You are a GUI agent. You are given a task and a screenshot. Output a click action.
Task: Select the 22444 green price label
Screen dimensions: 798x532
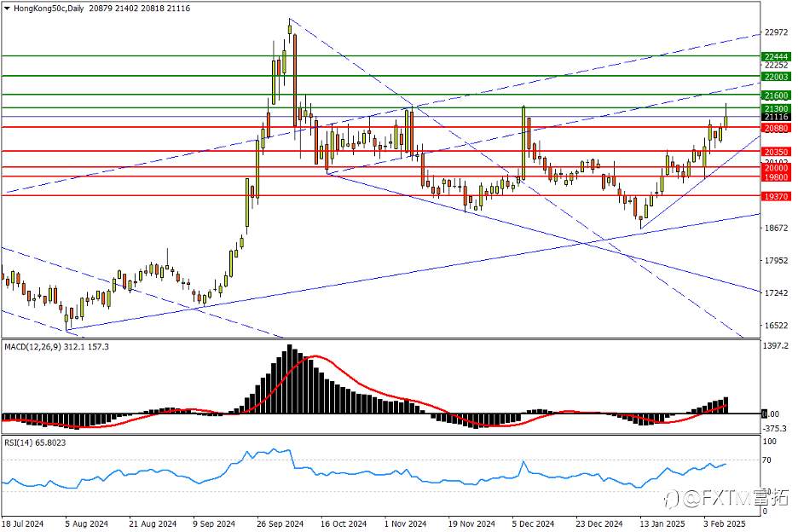tap(776, 56)
